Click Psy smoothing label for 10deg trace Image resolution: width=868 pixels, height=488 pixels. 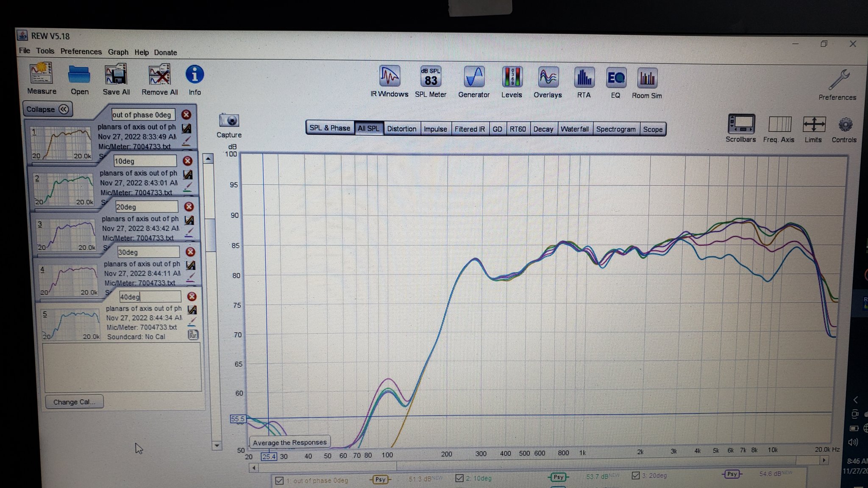coord(559,477)
